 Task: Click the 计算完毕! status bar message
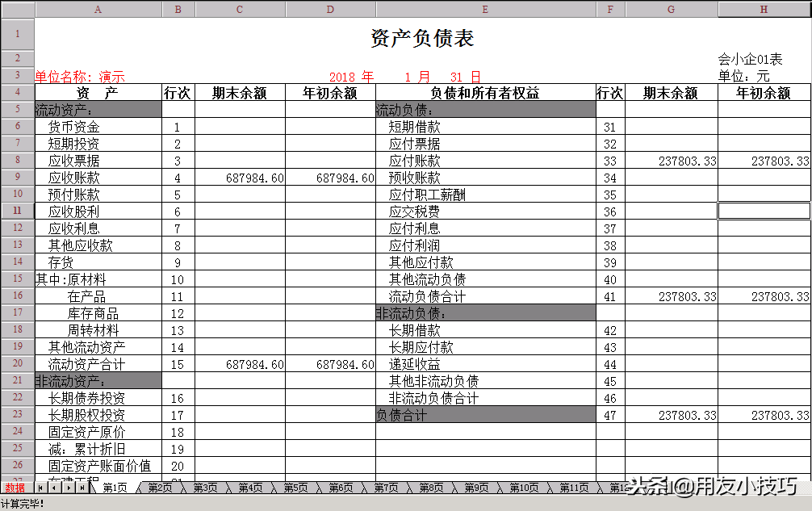point(23,503)
